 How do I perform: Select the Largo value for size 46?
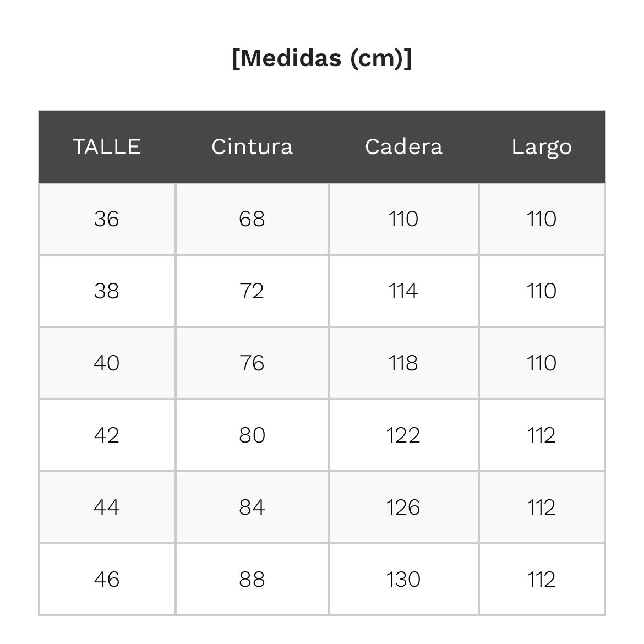[x=542, y=580]
